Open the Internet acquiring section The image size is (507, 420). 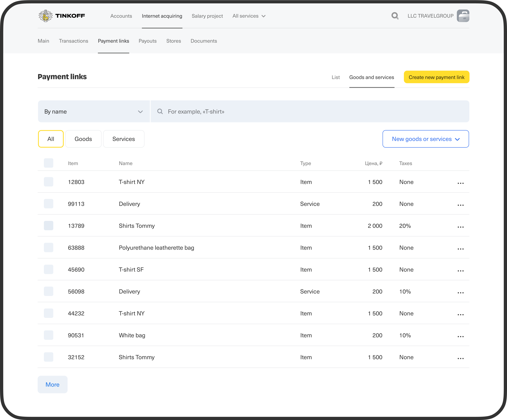[x=162, y=16]
